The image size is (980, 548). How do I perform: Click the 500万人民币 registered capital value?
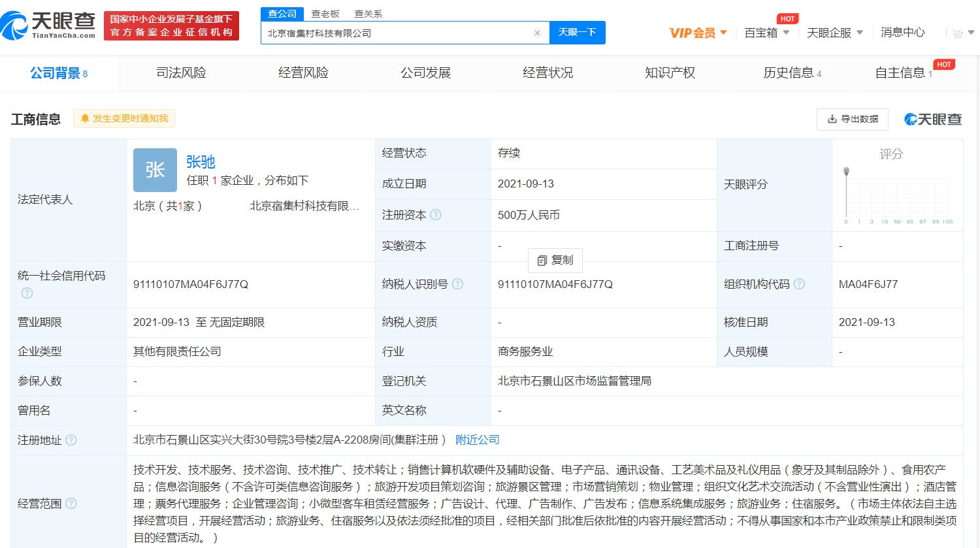click(x=529, y=215)
